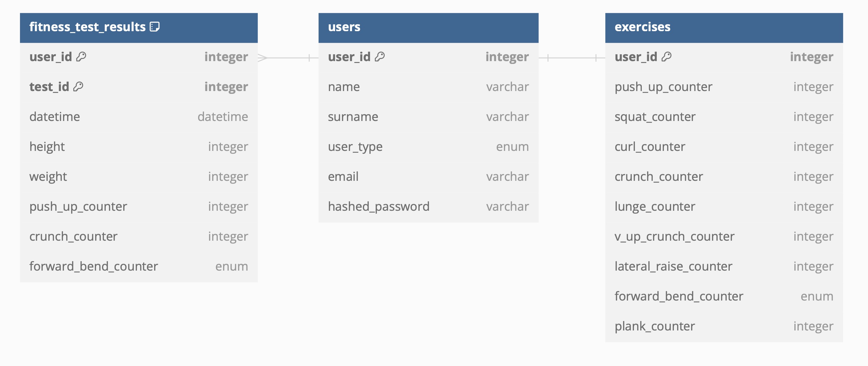Click the lateral_raise_counter row
The image size is (868, 366).
point(724,266)
